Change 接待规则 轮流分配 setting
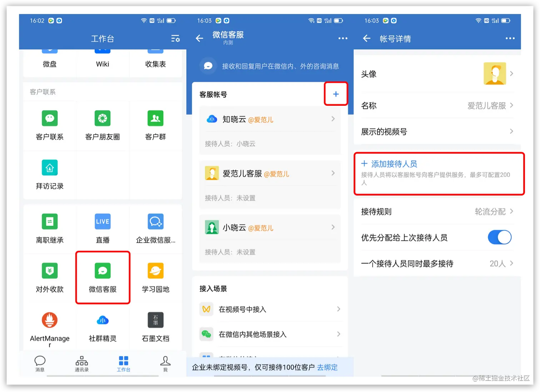The image size is (540, 392). (437, 212)
